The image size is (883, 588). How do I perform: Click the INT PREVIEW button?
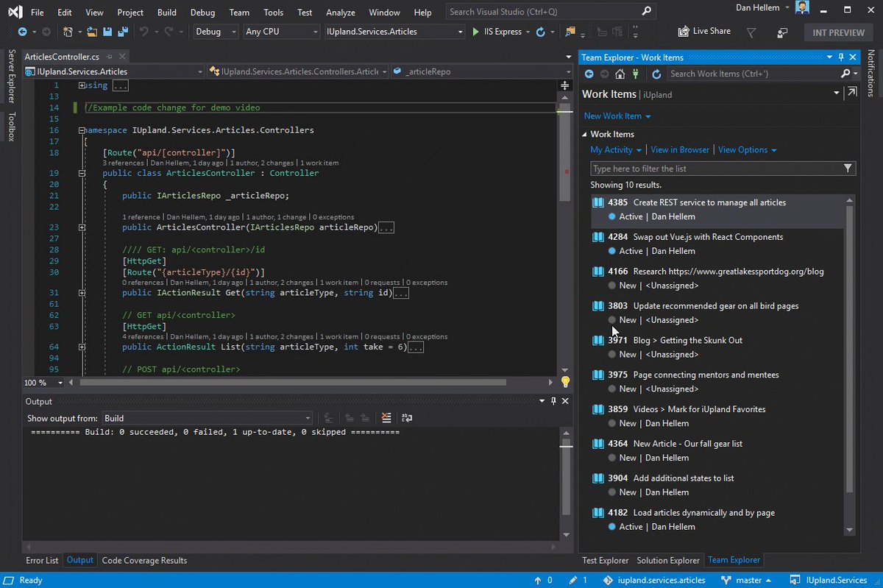(837, 32)
